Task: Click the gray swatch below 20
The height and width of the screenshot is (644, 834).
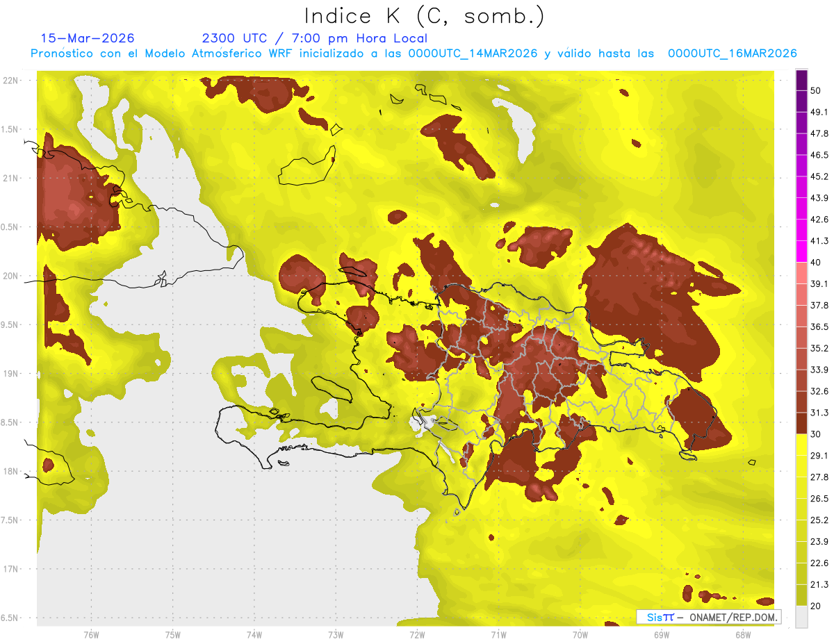Action: [801, 617]
